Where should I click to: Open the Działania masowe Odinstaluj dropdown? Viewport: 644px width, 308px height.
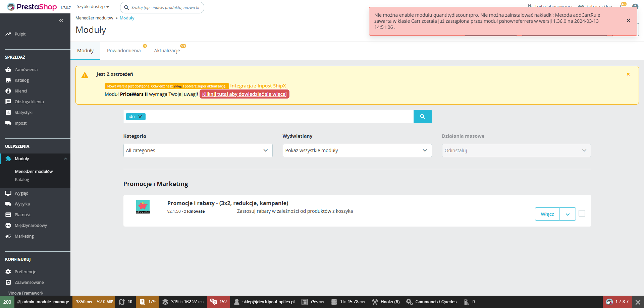517,150
